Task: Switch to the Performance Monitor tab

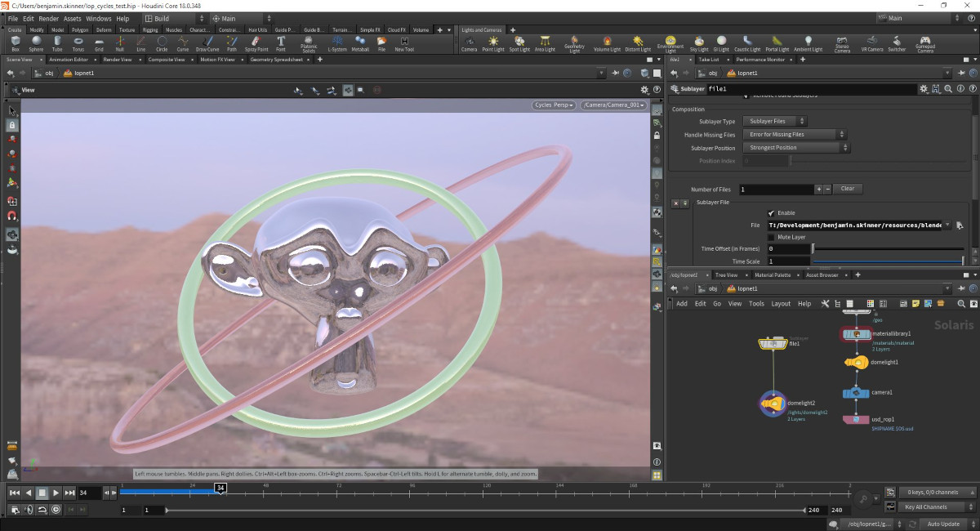Action: click(x=759, y=59)
